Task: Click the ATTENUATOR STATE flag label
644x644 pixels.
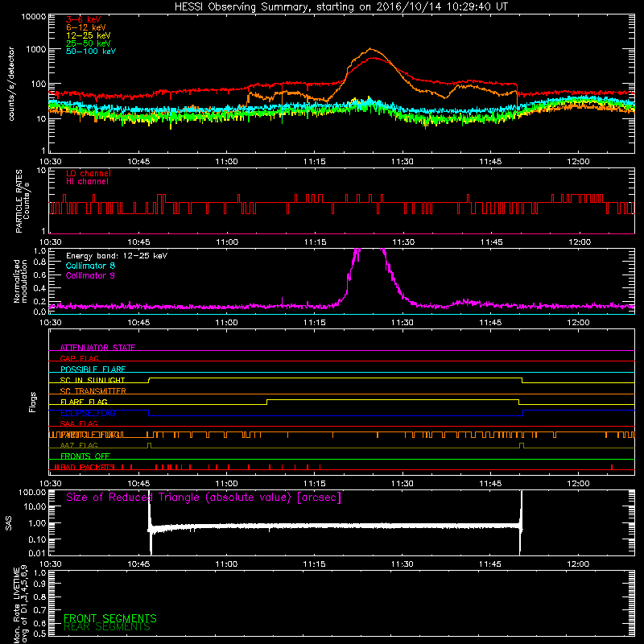Action: (x=97, y=348)
